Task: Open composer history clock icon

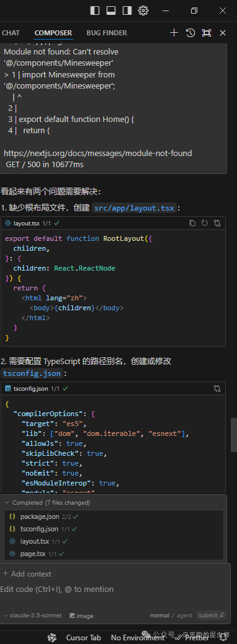Action: coord(190,33)
